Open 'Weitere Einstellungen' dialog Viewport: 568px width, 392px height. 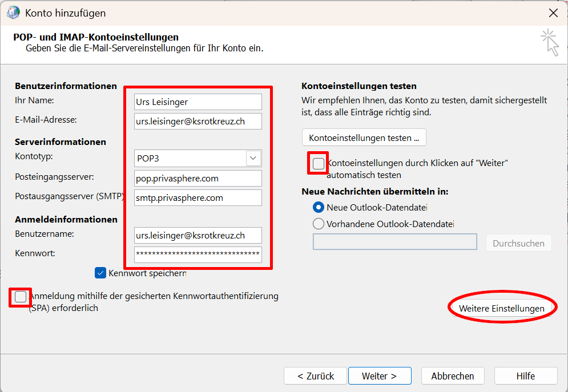(501, 309)
